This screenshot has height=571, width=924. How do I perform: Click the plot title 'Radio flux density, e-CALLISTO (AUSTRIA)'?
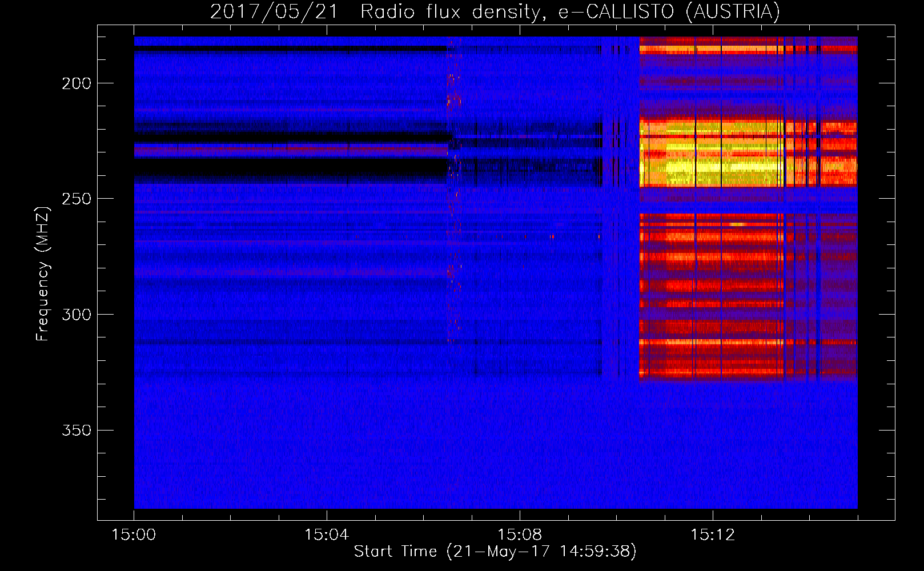coord(570,11)
